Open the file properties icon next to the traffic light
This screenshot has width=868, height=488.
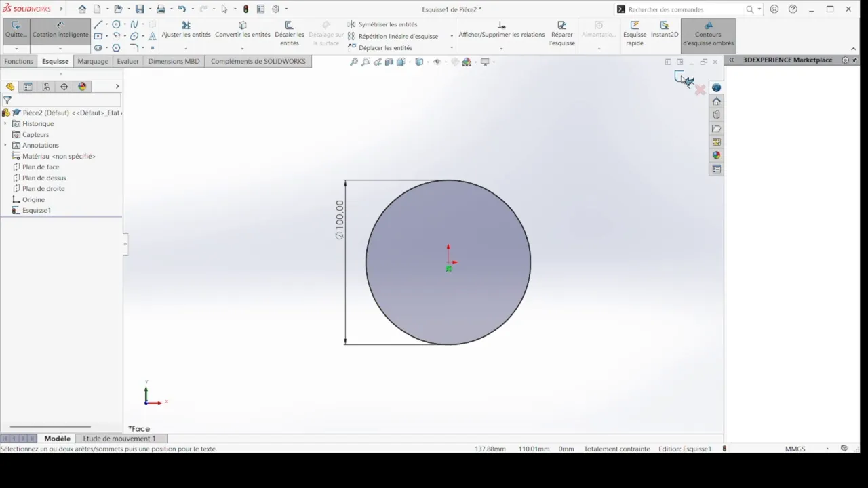click(x=260, y=9)
